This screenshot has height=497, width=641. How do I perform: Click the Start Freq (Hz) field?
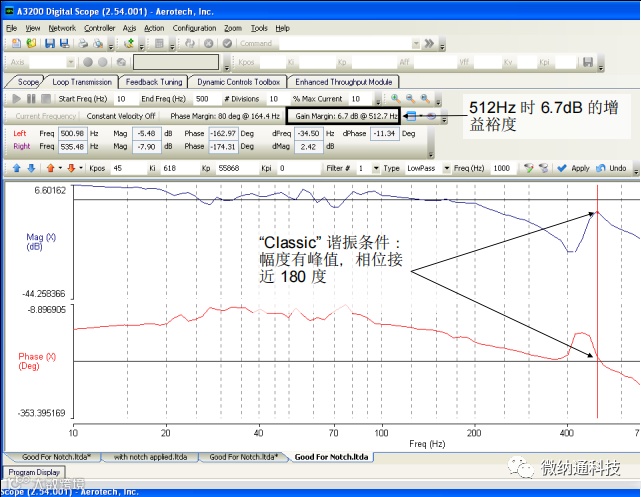[x=125, y=99]
